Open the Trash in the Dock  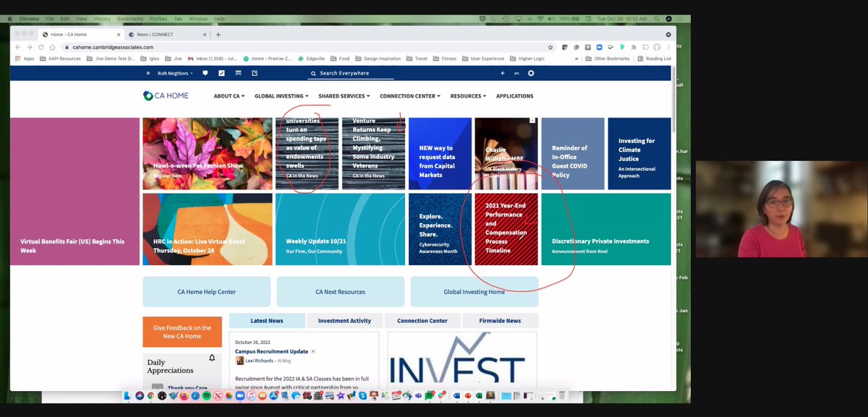(x=562, y=395)
